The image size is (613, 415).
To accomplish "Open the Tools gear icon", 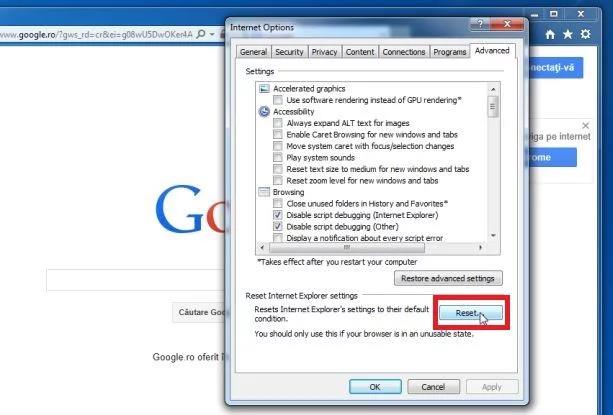I will (585, 34).
